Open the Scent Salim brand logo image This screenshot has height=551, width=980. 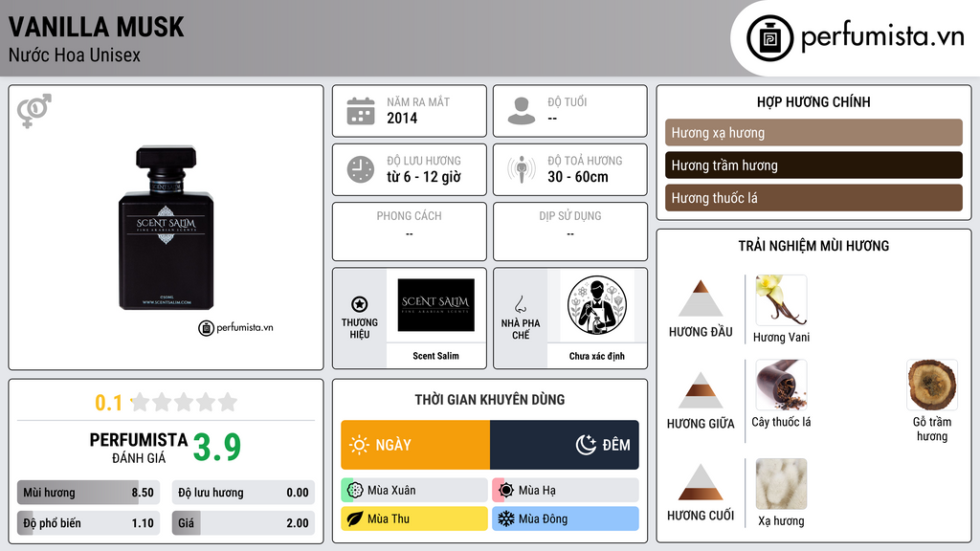(436, 305)
